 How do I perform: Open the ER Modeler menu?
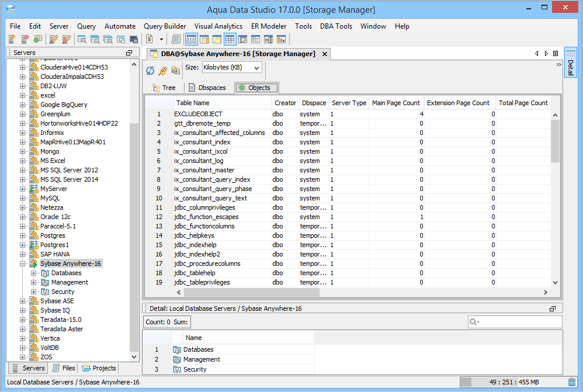[x=269, y=26]
